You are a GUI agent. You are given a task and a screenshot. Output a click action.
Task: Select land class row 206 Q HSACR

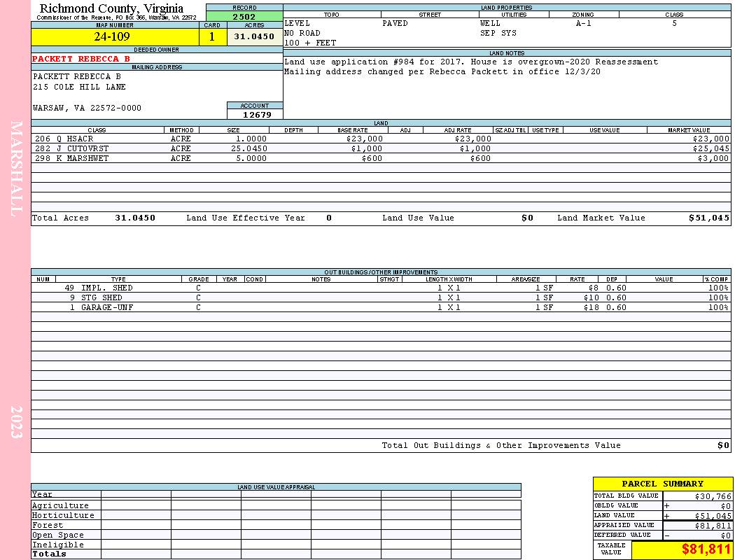(381, 139)
